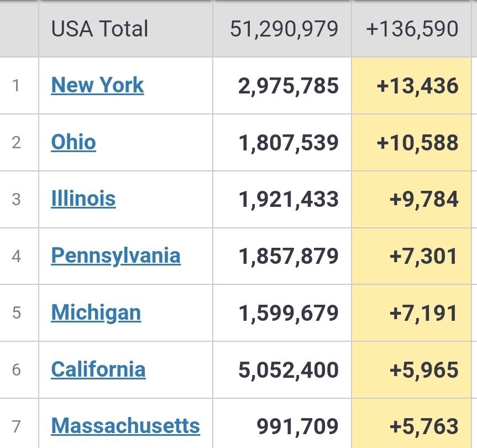The height and width of the screenshot is (448, 477).
Task: Open the Massachusetts state link
Action: click(x=125, y=426)
